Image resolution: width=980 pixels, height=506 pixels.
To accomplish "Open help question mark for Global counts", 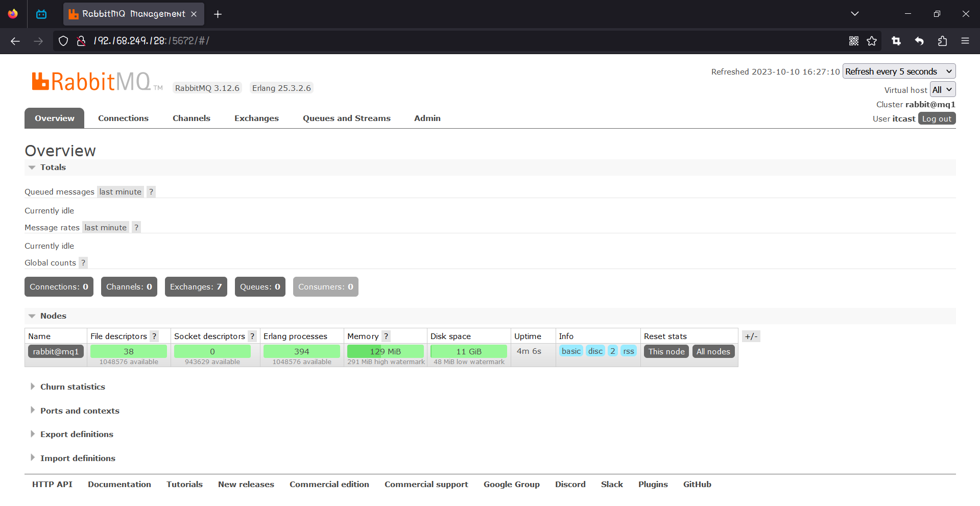I will pos(83,263).
